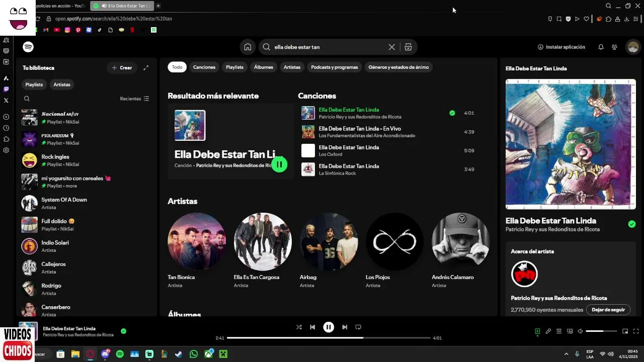Open the Crear menu button
Screen dimensions: 644x362
coord(122,67)
